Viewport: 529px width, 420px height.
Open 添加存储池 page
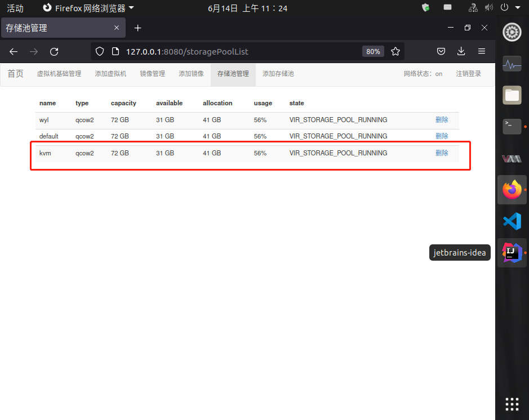(x=278, y=74)
